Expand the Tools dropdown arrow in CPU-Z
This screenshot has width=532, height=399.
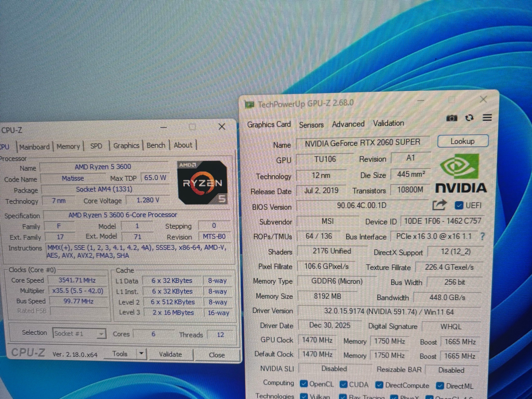141,354
